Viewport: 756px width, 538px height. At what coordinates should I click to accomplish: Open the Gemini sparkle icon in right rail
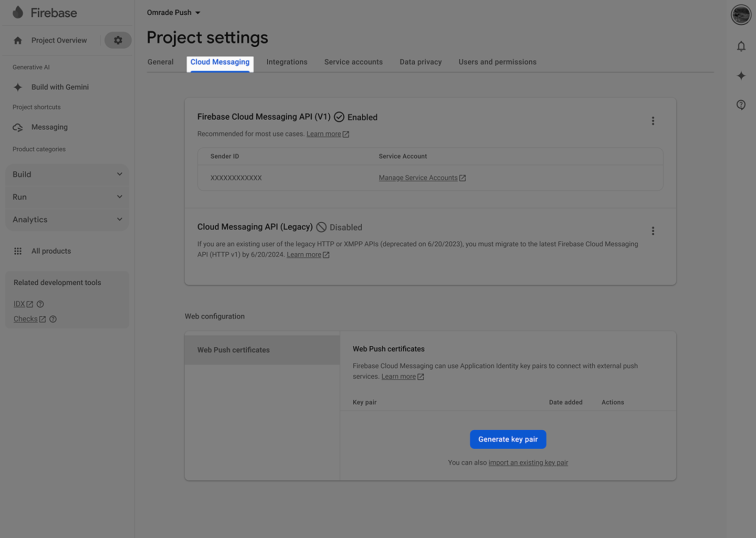pyautogui.click(x=741, y=76)
